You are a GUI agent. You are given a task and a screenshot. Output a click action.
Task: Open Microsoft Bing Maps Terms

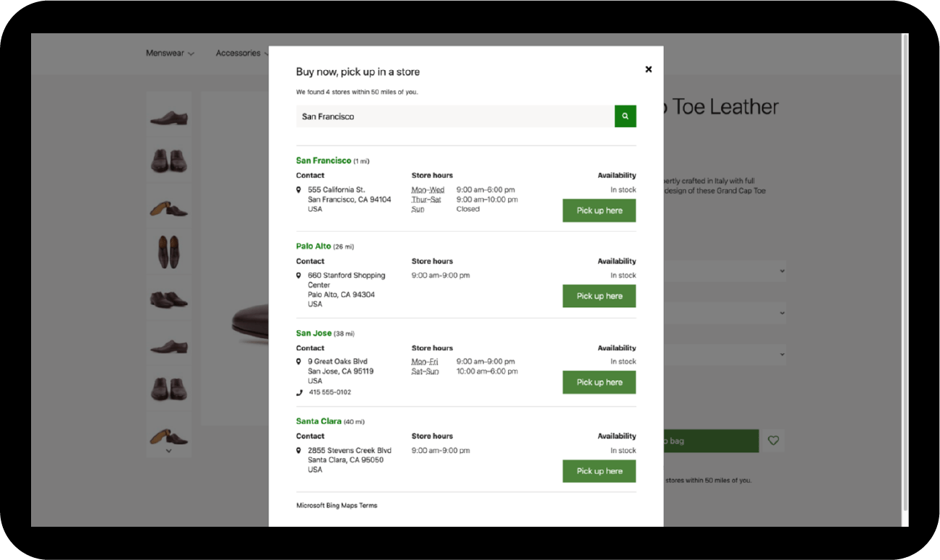coord(336,505)
